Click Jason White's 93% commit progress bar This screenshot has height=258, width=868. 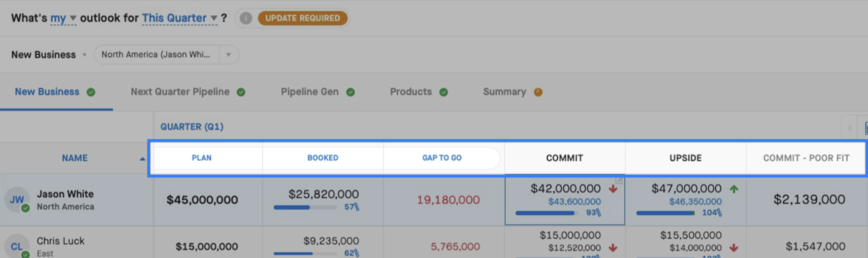547,213
